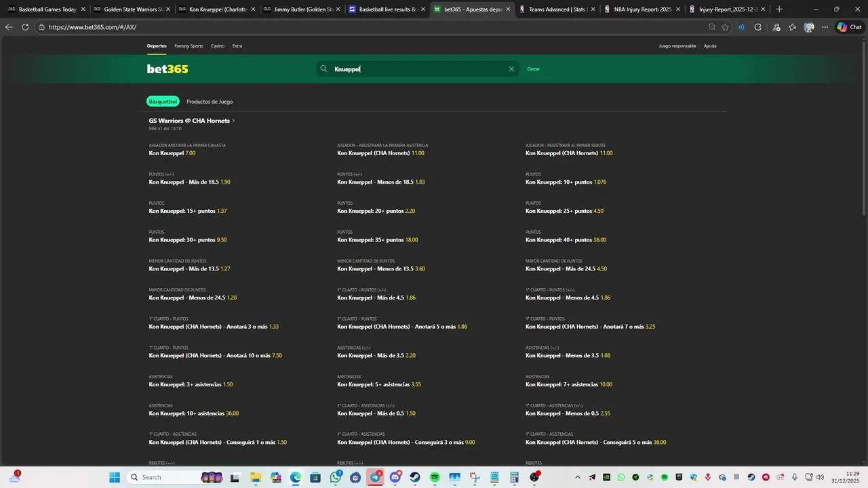
Task: Open a new browser tab with plus
Action: (779, 9)
